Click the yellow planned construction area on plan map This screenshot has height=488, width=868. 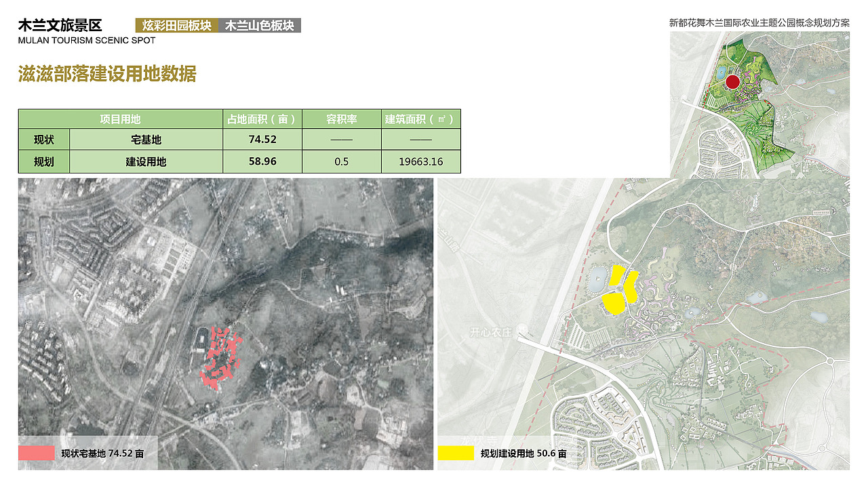(619, 290)
